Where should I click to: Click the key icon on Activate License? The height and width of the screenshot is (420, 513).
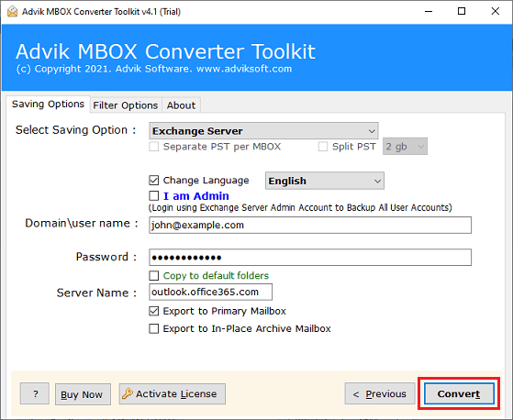pyautogui.click(x=127, y=393)
